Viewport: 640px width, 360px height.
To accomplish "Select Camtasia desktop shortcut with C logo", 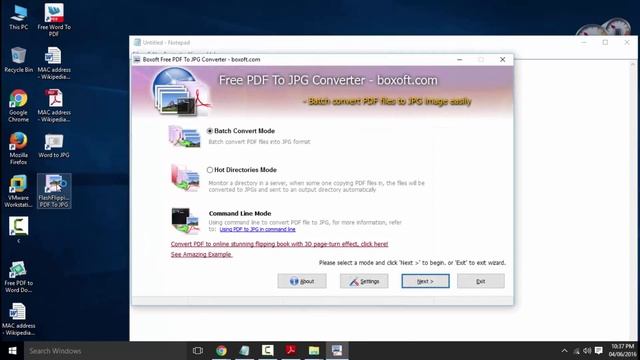I will [19, 229].
